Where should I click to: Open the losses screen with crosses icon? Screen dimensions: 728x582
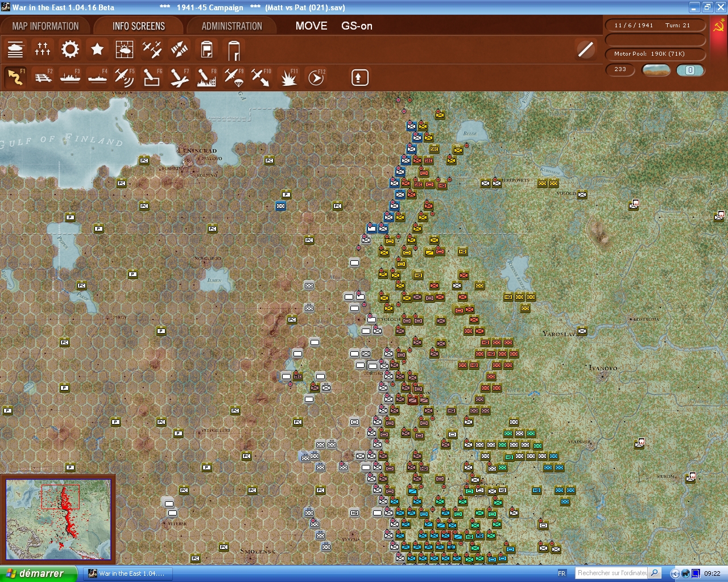[x=43, y=49]
